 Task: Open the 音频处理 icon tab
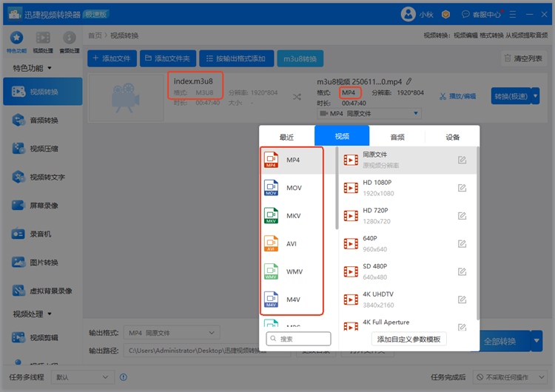click(70, 41)
